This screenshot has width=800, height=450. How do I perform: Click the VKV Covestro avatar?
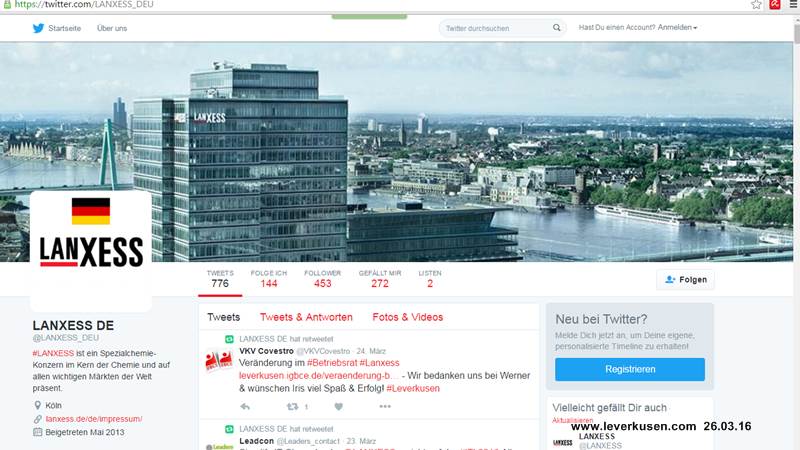pyautogui.click(x=219, y=360)
